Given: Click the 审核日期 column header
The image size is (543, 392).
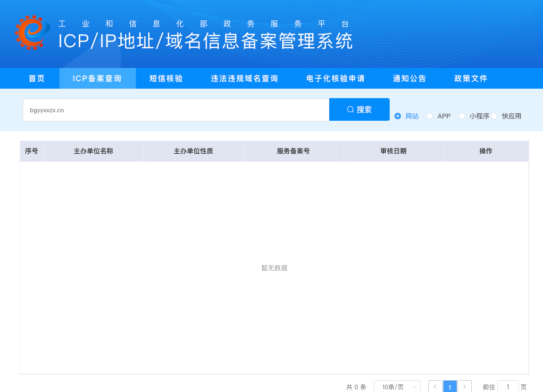Looking at the screenshot, I should point(393,151).
